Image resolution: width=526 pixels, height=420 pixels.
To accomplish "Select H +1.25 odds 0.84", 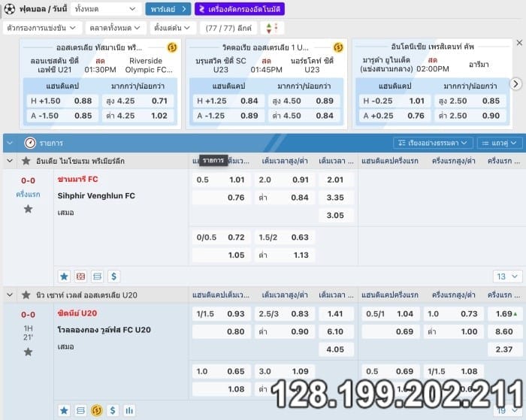I will tap(228, 101).
